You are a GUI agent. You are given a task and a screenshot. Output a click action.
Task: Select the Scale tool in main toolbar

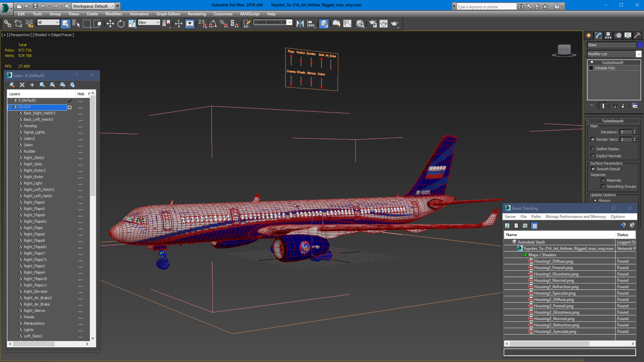point(132,24)
